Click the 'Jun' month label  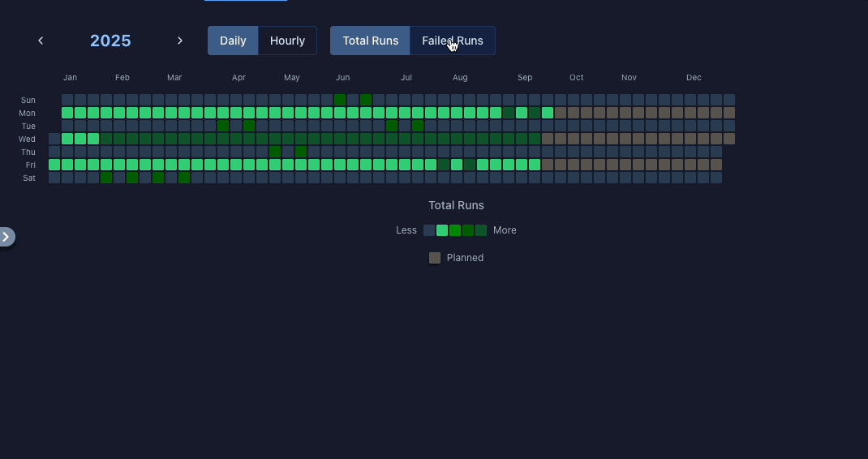343,78
